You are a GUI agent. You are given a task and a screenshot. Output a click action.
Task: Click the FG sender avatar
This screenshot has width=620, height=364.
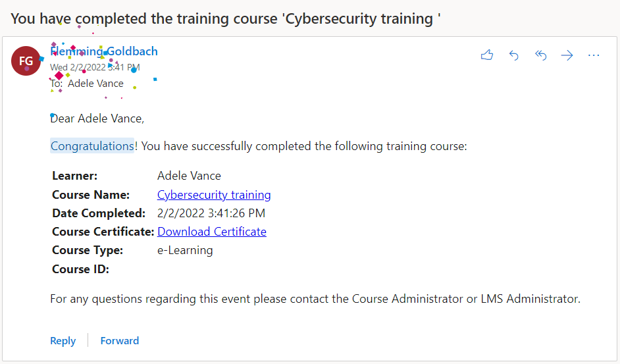tap(26, 61)
